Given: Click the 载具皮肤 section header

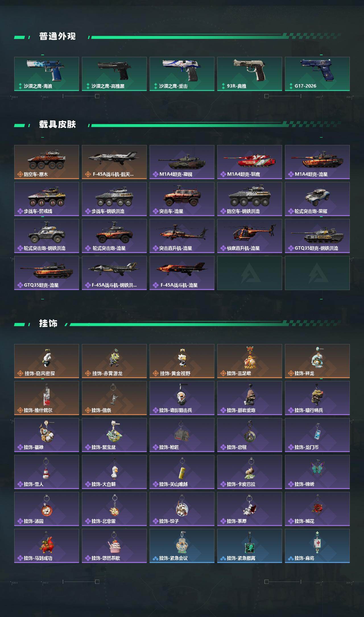Looking at the screenshot, I should click(57, 125).
